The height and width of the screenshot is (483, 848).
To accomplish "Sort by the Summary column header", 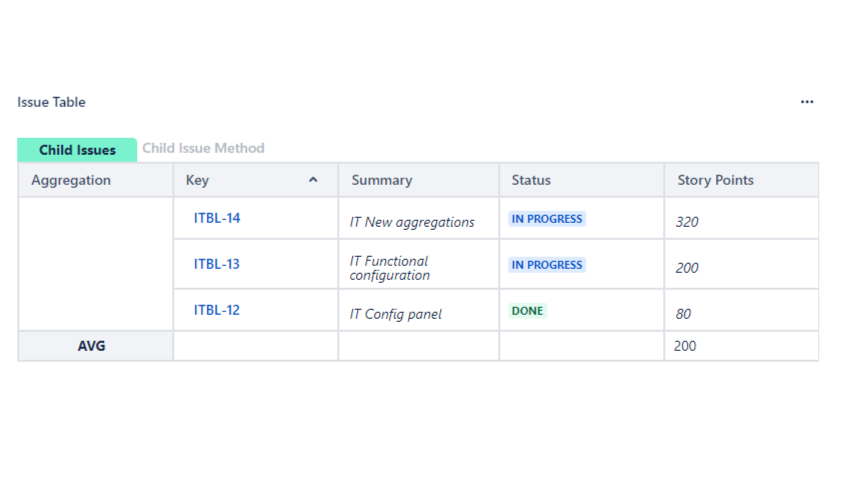I will point(381,180).
